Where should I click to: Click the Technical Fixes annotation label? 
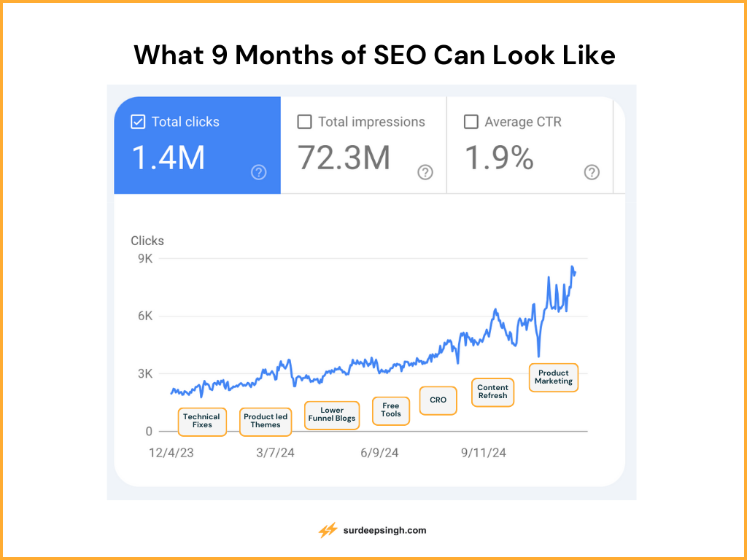pyautogui.click(x=202, y=421)
